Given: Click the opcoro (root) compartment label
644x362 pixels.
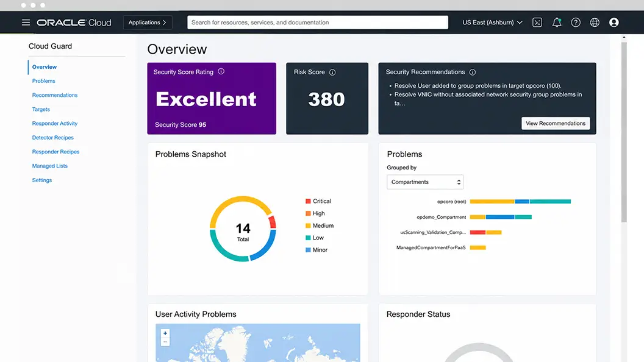Looking at the screenshot, I should (x=451, y=202).
